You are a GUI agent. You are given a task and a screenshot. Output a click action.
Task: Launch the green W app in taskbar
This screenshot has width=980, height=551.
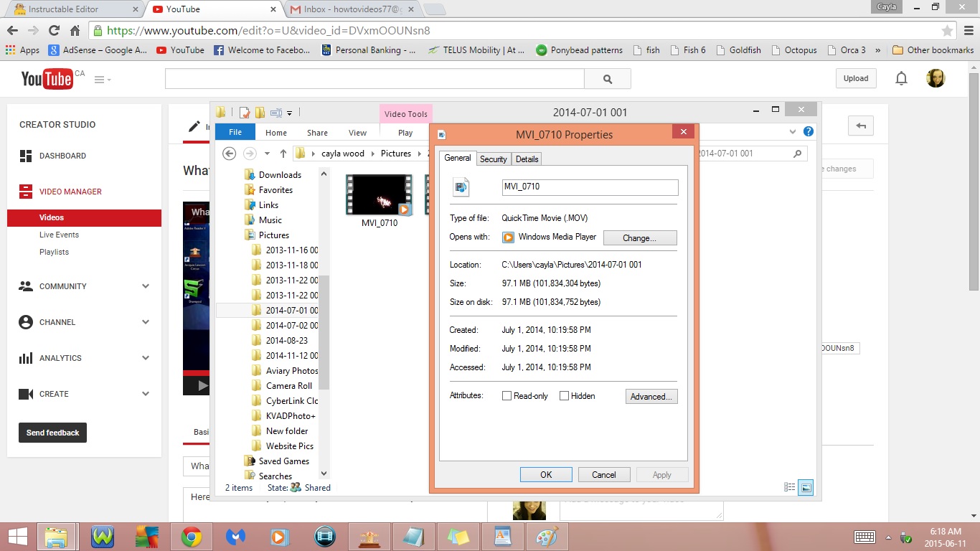point(103,537)
